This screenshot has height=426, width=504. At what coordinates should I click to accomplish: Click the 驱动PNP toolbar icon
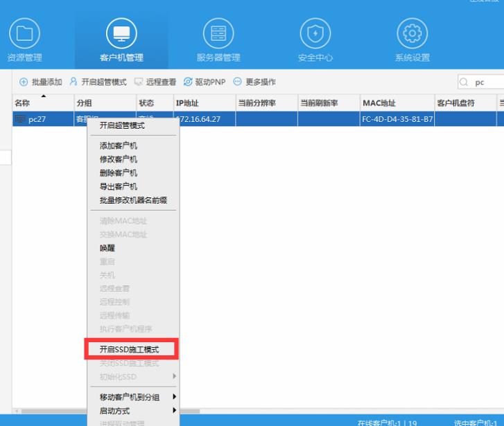pyautogui.click(x=188, y=82)
